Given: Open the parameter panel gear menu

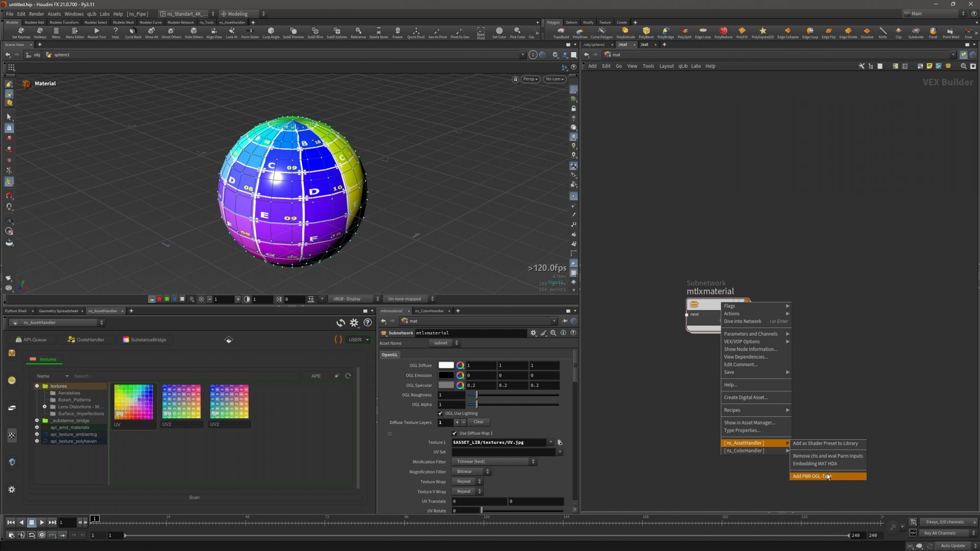Looking at the screenshot, I should click(x=533, y=333).
